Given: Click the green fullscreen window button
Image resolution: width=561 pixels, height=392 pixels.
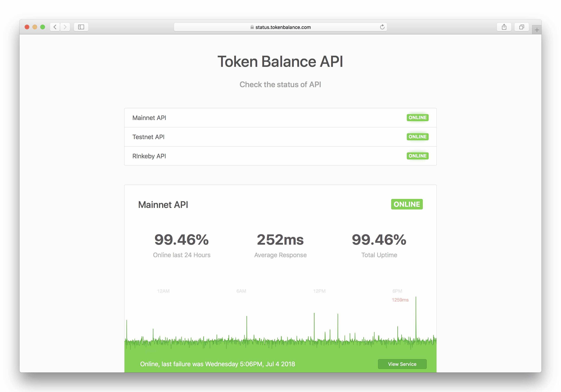Looking at the screenshot, I should (43, 27).
